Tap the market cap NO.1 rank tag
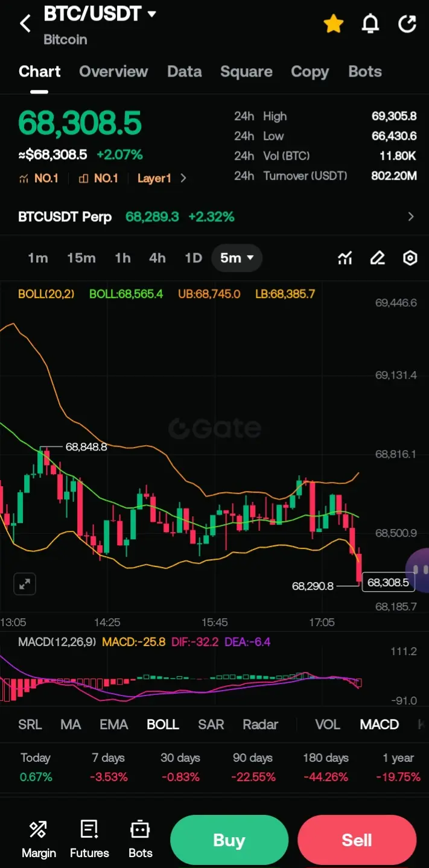429x868 pixels. coord(39,178)
